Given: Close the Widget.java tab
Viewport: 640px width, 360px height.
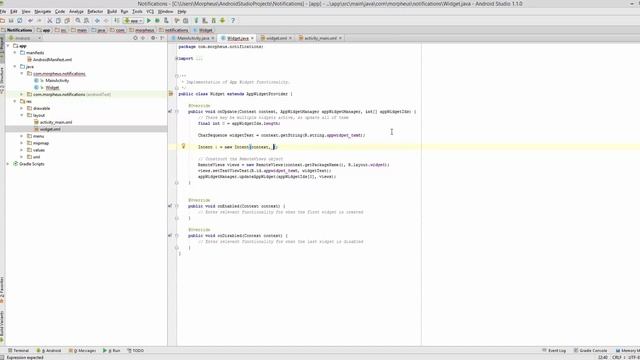Looking at the screenshot, I should click(x=252, y=38).
